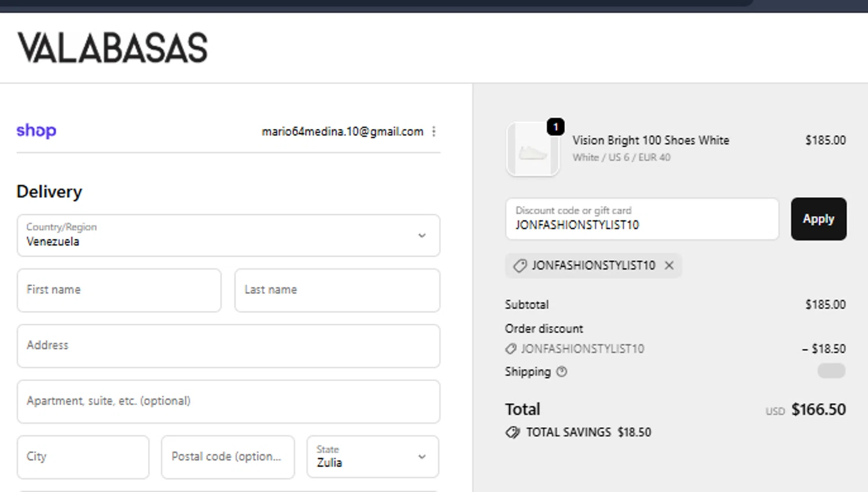The image size is (868, 492).
Task: Click the Apartment, suite, etc. field
Action: [x=229, y=401]
